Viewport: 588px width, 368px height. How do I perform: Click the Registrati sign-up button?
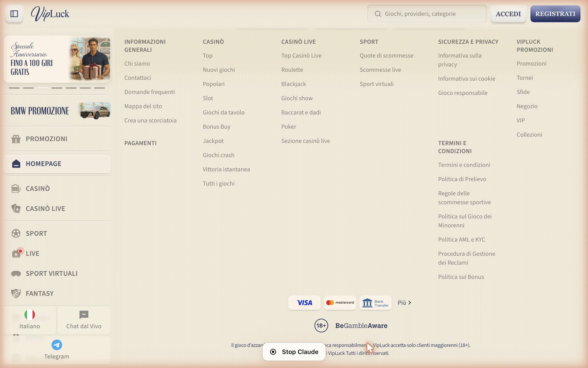(x=555, y=14)
